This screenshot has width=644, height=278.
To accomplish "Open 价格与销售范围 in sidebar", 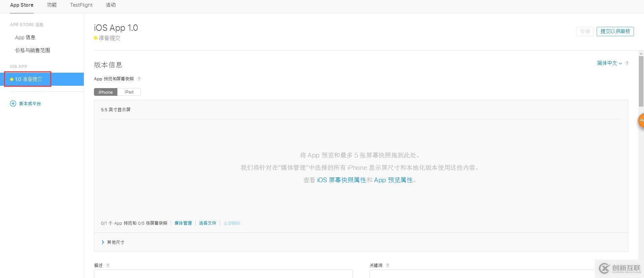I will point(33,50).
